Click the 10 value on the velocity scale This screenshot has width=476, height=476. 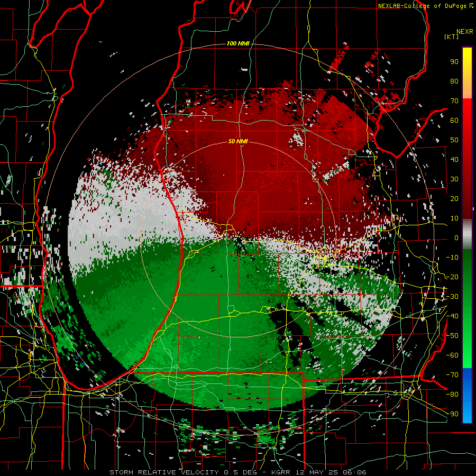[x=454, y=218]
